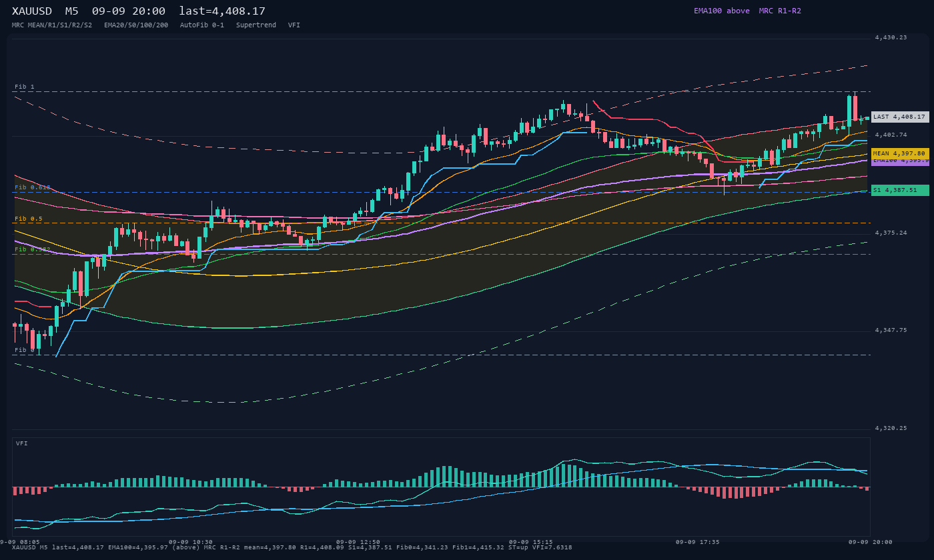The width and height of the screenshot is (934, 560).
Task: Click the S1 4,387.51 price tag
Action: pyautogui.click(x=900, y=190)
